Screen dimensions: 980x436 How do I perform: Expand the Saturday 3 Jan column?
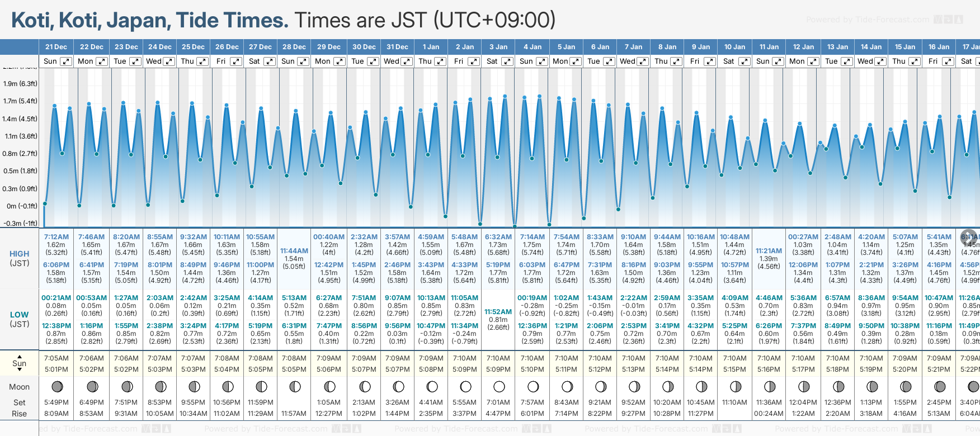(x=507, y=61)
